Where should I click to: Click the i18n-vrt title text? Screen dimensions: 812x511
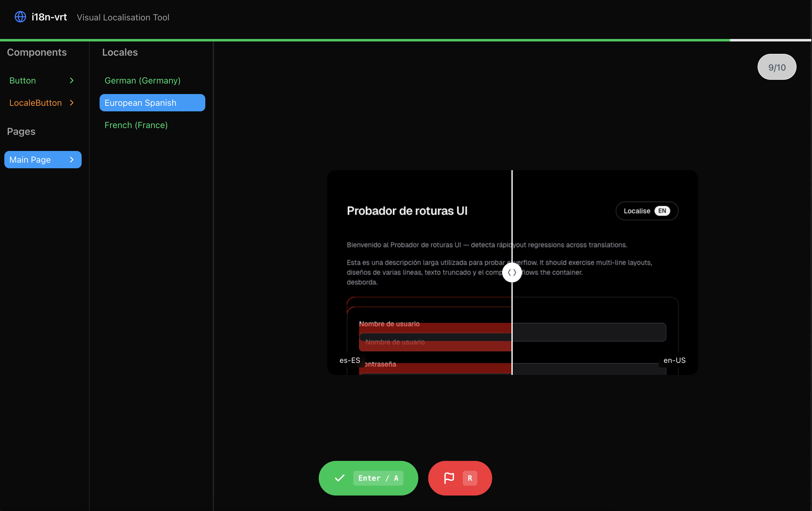click(x=49, y=17)
